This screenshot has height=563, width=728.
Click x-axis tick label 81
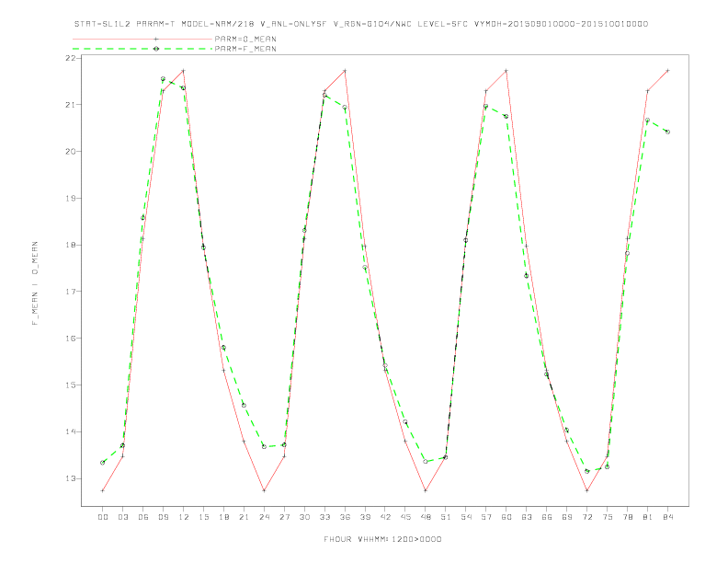648,517
